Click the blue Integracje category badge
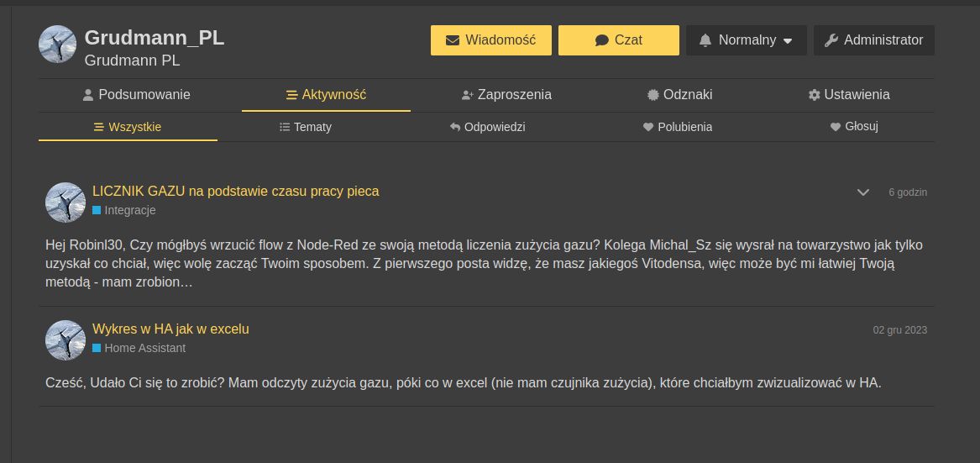The width and height of the screenshot is (980, 463). (x=124, y=210)
